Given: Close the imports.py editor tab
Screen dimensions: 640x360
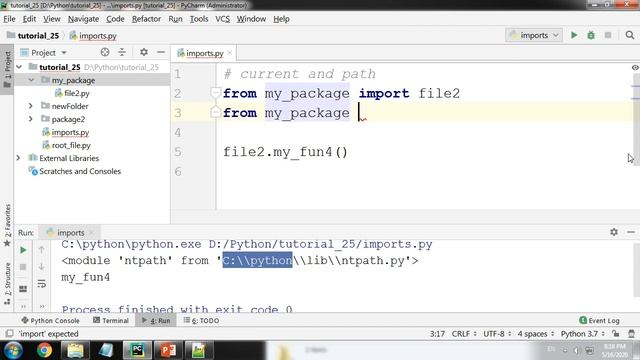Looking at the screenshot, I should pos(229,53).
